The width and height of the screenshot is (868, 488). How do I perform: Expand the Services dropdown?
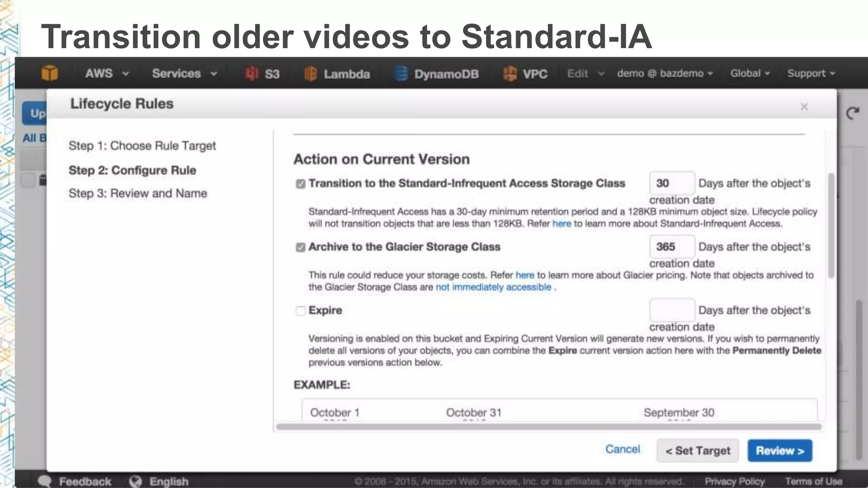click(x=184, y=73)
